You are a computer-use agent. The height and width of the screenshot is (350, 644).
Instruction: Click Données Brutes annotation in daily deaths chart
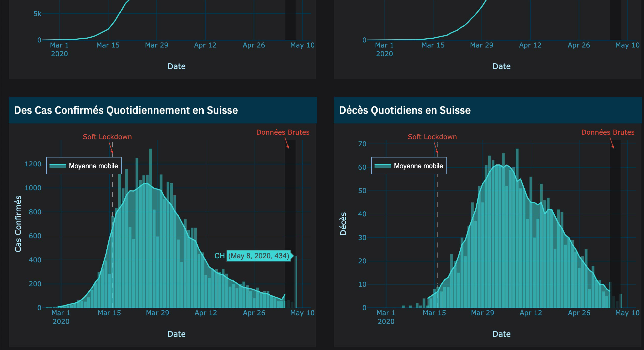608,132
